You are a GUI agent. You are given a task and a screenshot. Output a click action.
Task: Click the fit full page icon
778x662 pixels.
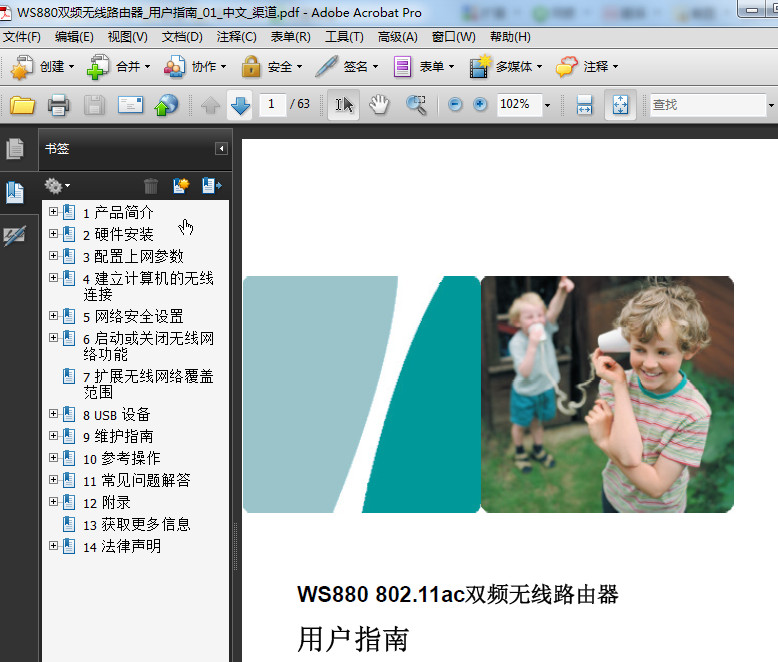[x=620, y=105]
